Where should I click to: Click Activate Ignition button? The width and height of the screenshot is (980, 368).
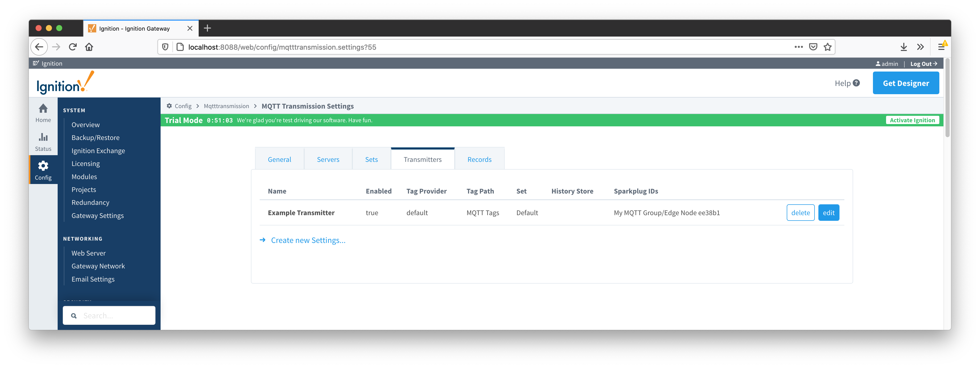tap(912, 120)
